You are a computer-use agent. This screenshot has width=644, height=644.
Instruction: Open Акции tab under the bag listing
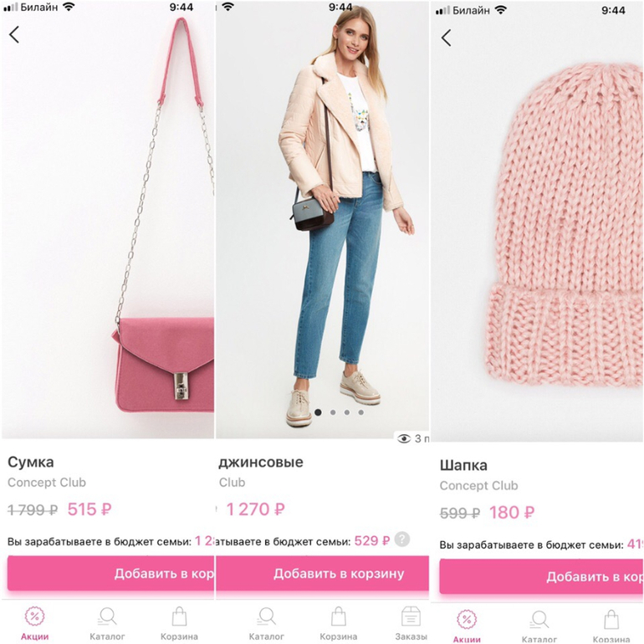(35, 623)
